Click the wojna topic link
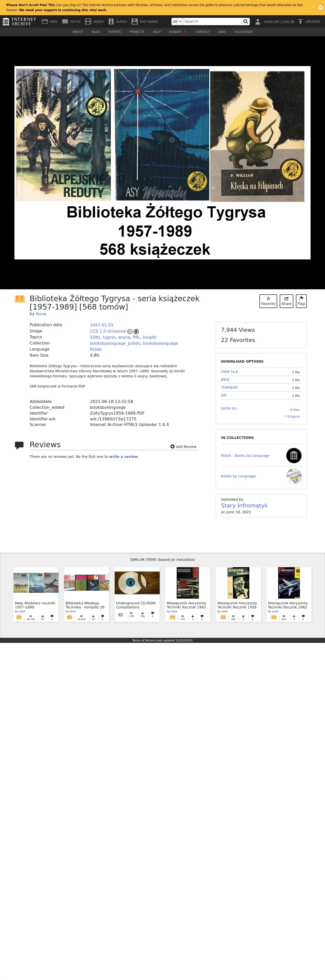Screen dimensions: 325x980 tap(124, 337)
